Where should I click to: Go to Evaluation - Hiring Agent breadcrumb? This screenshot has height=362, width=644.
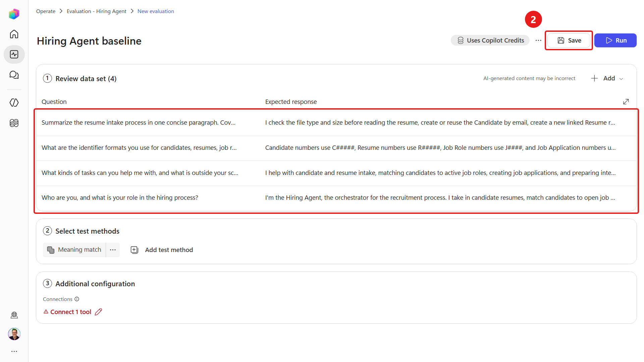coord(96,11)
